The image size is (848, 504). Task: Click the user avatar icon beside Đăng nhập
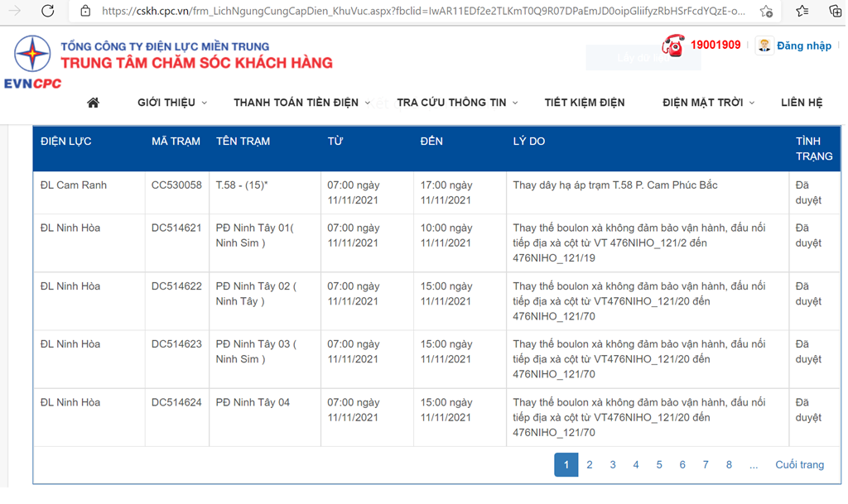point(764,46)
